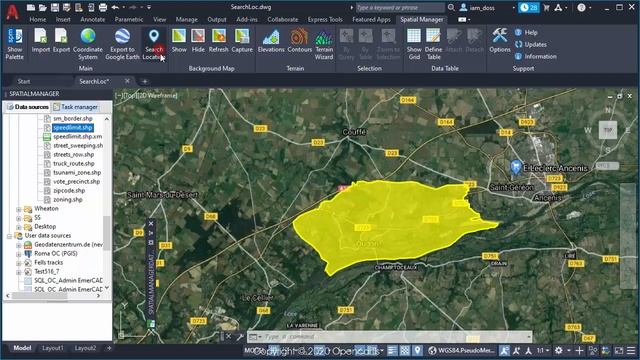Switch to the Layout1 tab

point(53,348)
